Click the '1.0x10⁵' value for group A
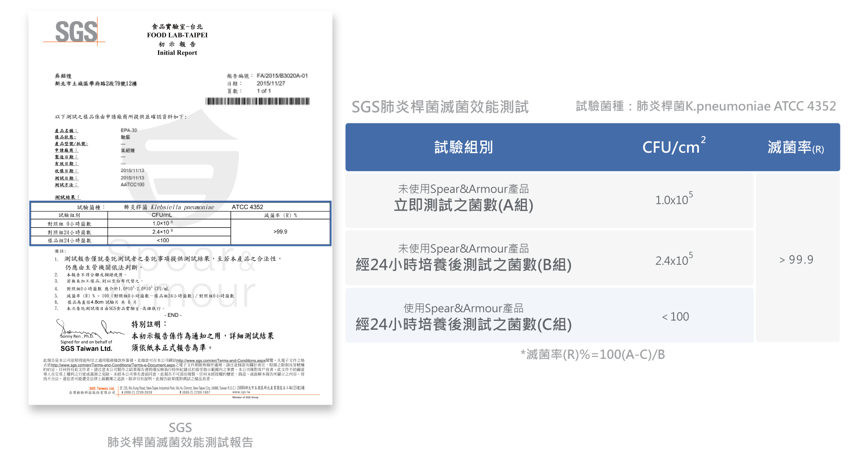868x461 pixels. tap(674, 198)
